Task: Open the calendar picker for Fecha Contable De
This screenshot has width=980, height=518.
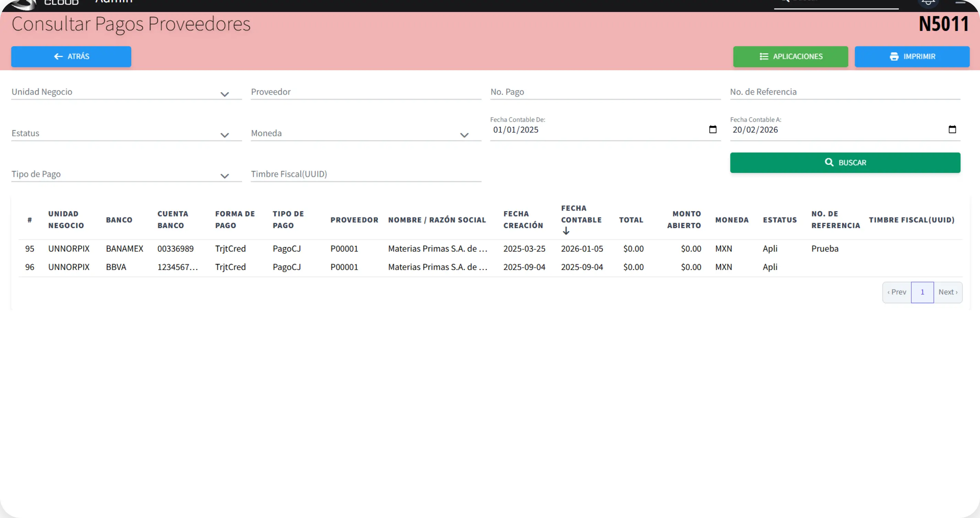Action: 713,129
